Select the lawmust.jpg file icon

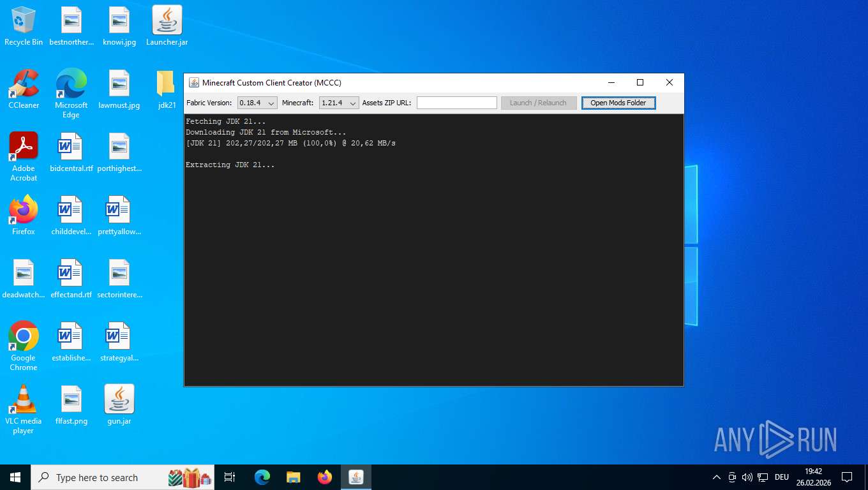(x=119, y=89)
